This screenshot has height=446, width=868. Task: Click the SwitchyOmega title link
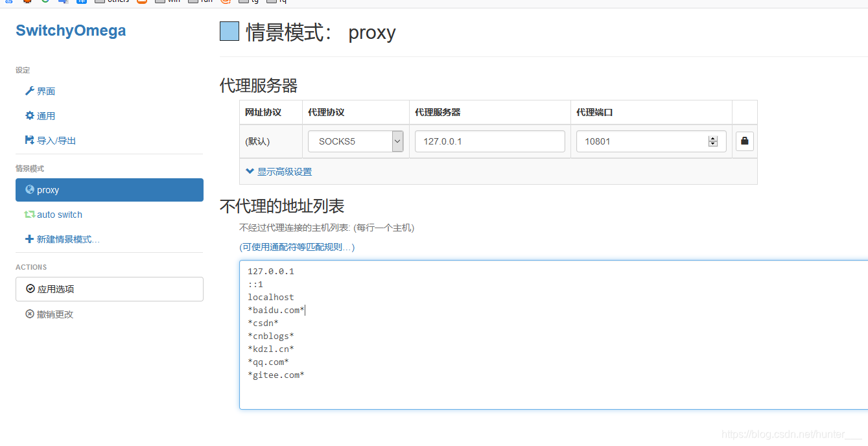tap(71, 30)
